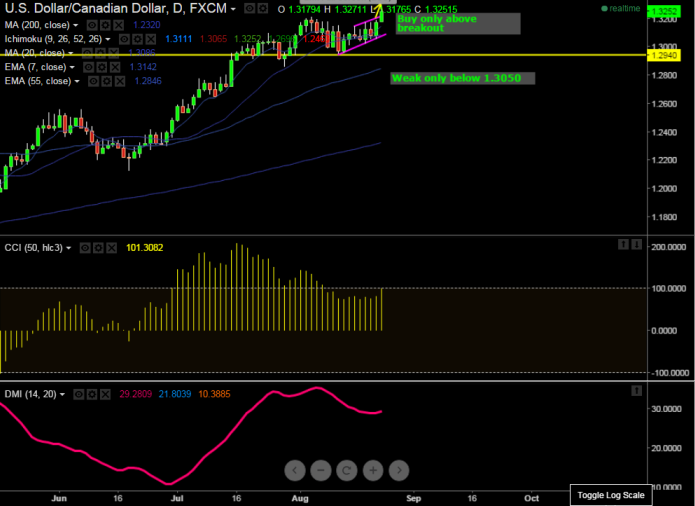
Task: Toggle visibility of MA (20, close)
Action: pos(87,53)
